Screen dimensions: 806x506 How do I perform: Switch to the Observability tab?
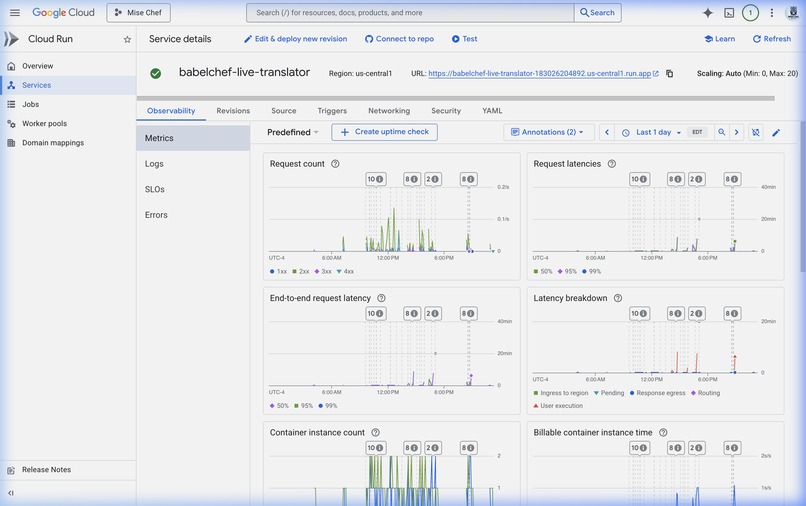tap(171, 111)
